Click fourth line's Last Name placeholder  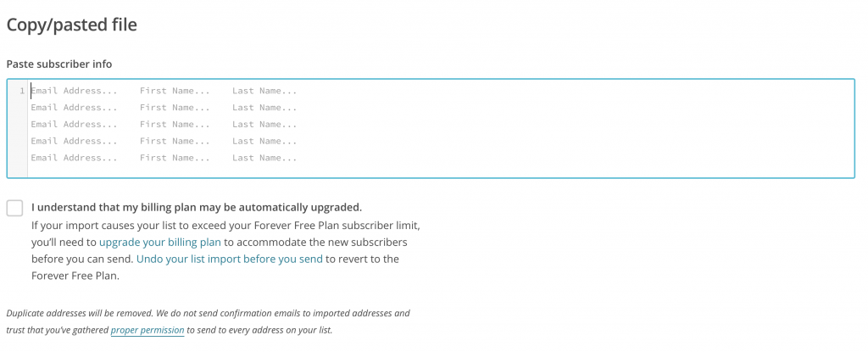[x=264, y=141]
